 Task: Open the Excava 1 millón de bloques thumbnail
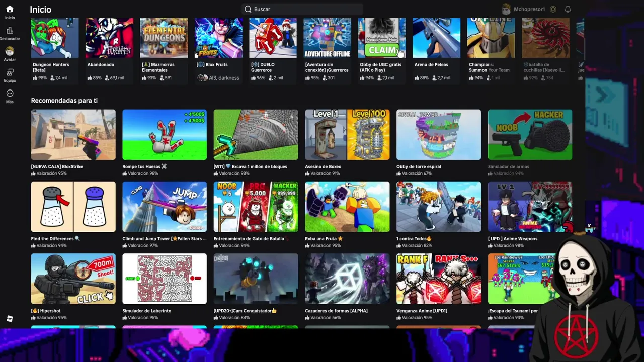(256, 135)
